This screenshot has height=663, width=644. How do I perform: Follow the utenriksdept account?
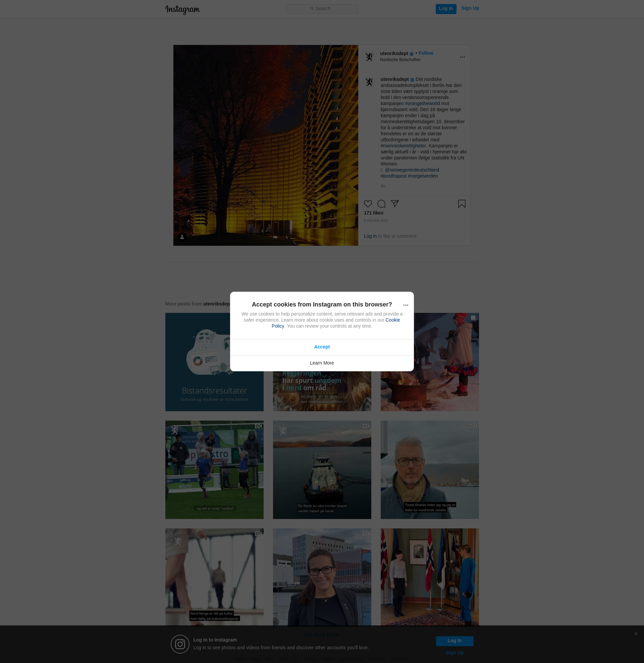point(426,53)
